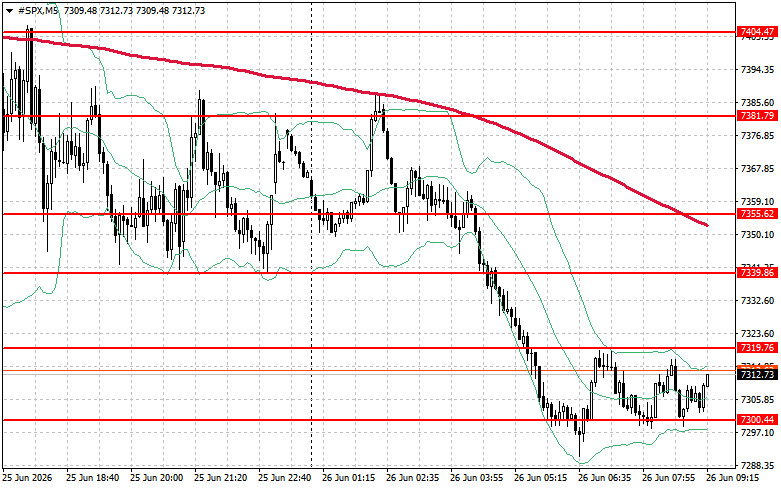Click the 26 Jun 07:55 time label
The height and width of the screenshot is (489, 781).
[x=668, y=478]
